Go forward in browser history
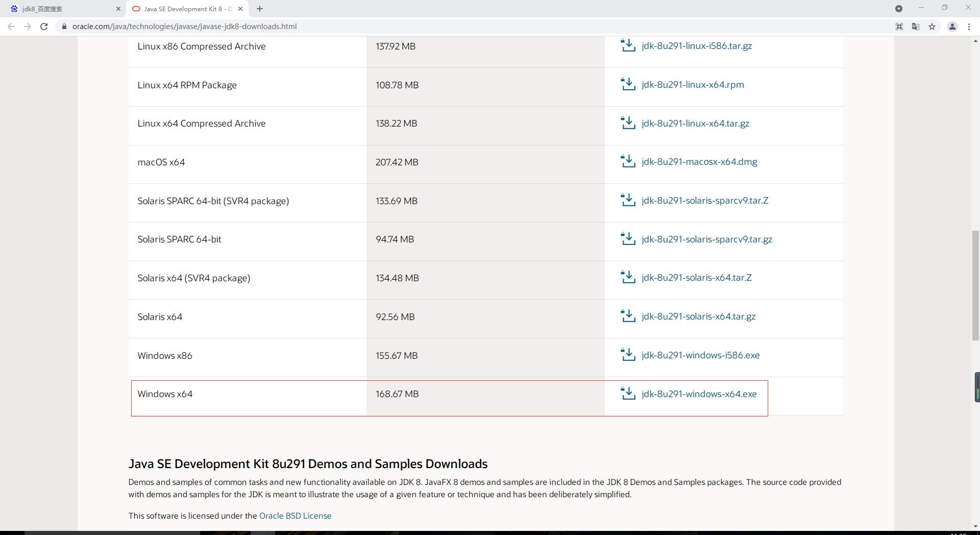Viewport: 980px width, 535px height. pos(28,27)
